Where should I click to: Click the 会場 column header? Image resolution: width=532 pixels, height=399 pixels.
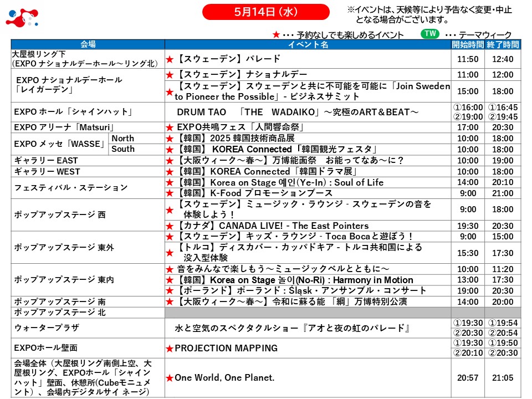click(88, 44)
